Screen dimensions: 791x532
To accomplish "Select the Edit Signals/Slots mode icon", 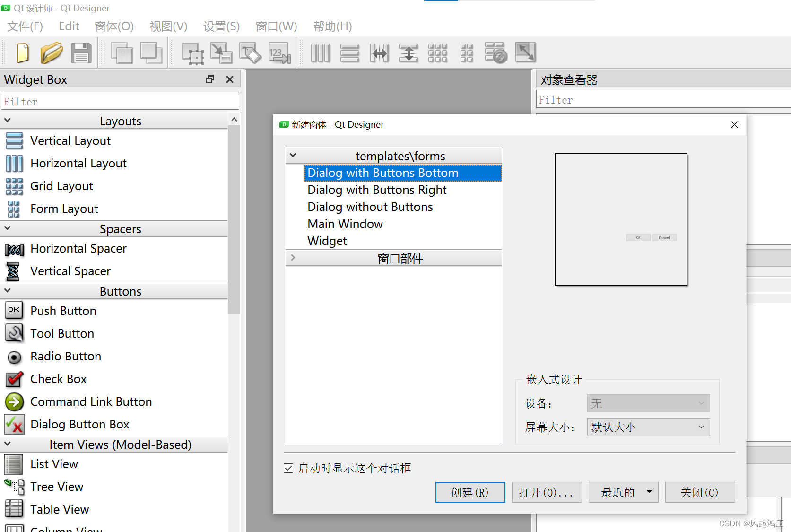I will 221,52.
